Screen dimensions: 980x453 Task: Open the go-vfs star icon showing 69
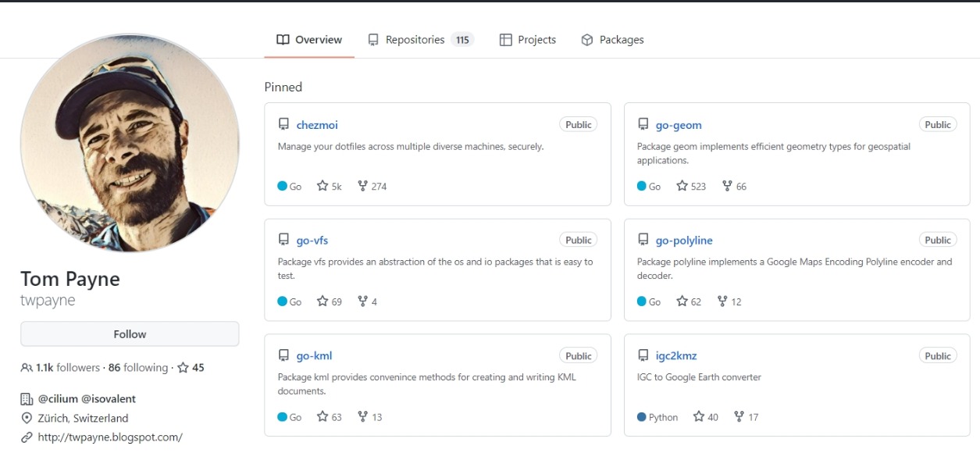[x=323, y=301]
